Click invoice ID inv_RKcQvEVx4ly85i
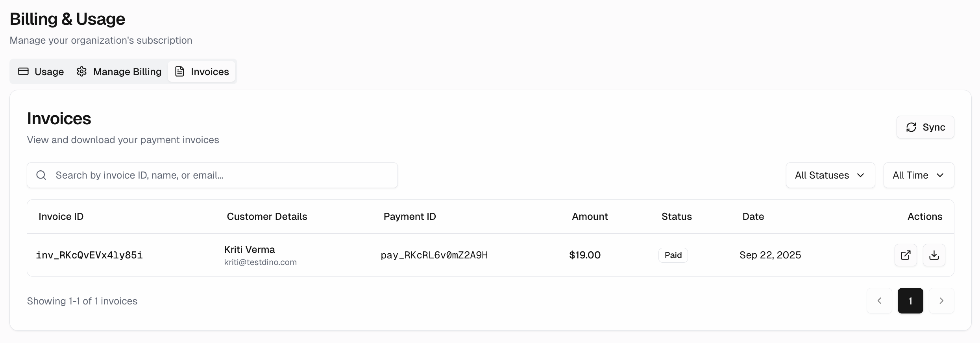Screen dimensions: 980x343 pyautogui.click(x=89, y=255)
